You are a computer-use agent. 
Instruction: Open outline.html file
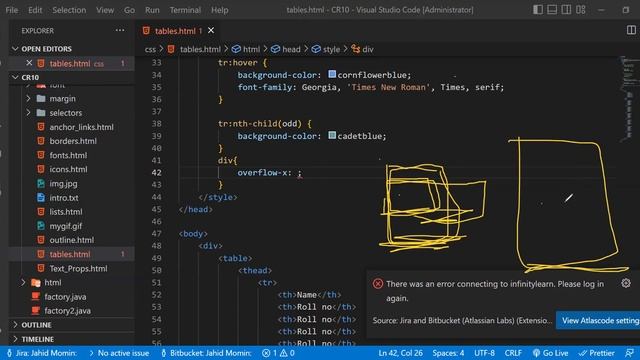[x=71, y=240]
